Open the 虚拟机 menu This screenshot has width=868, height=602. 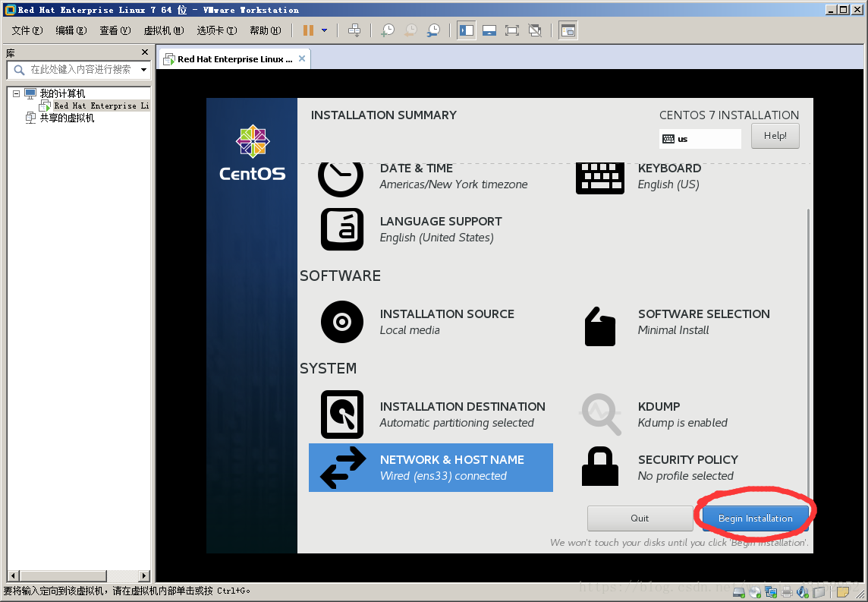pyautogui.click(x=164, y=30)
